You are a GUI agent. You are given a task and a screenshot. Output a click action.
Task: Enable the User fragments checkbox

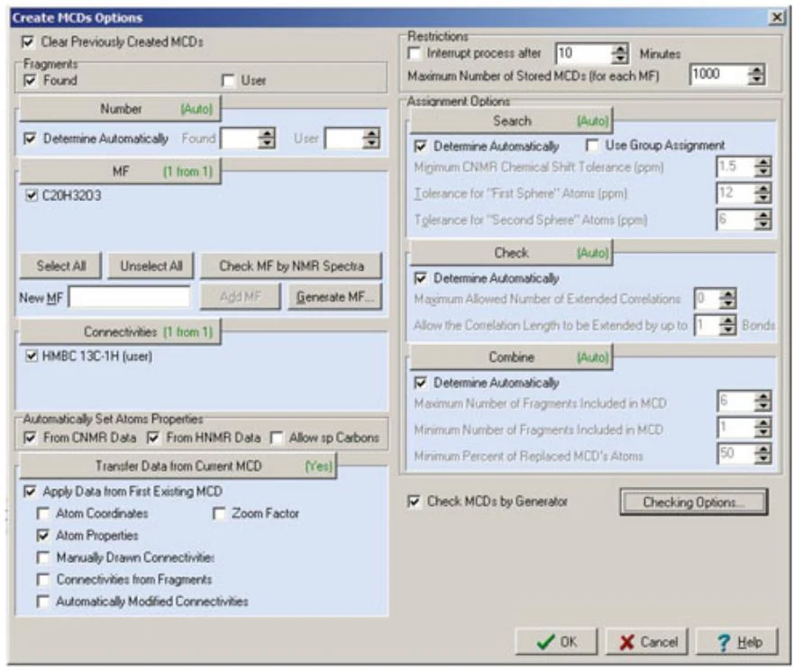[228, 80]
